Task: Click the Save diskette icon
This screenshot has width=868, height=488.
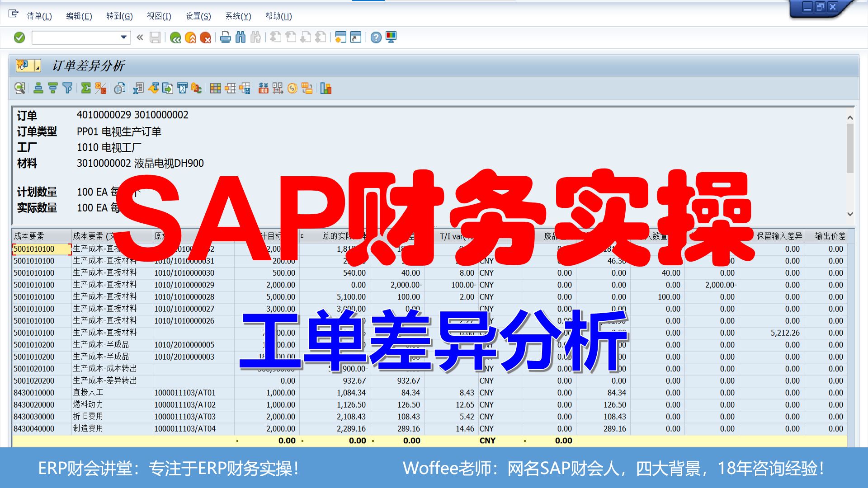Action: [x=155, y=38]
